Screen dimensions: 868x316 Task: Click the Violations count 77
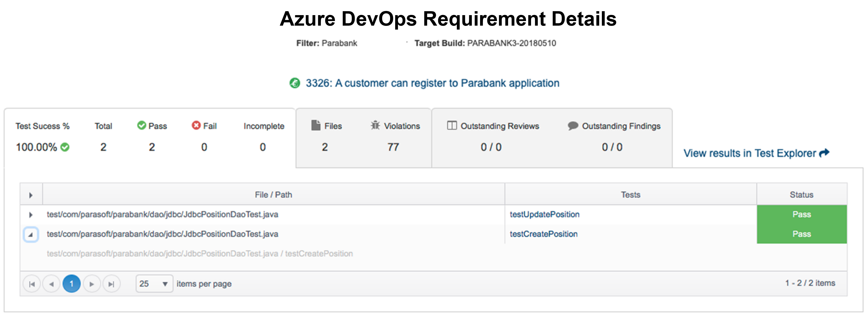point(393,147)
